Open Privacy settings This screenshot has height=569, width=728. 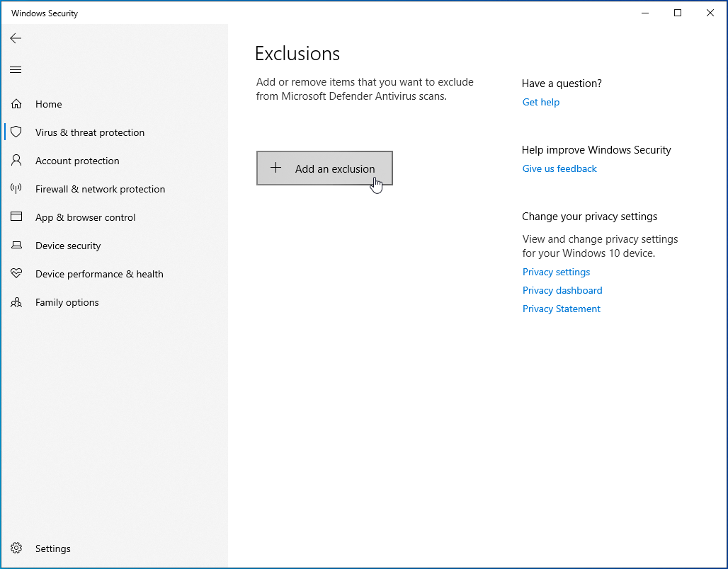pos(556,272)
